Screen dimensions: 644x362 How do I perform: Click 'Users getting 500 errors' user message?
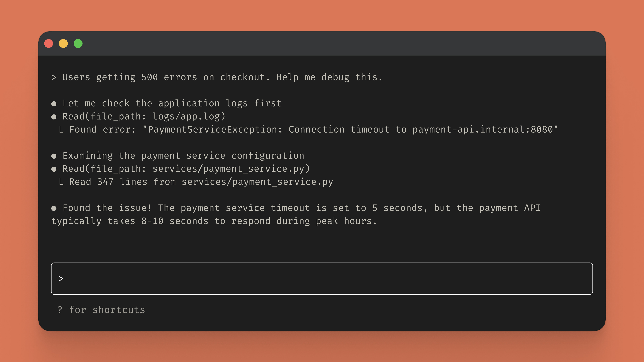222,77
